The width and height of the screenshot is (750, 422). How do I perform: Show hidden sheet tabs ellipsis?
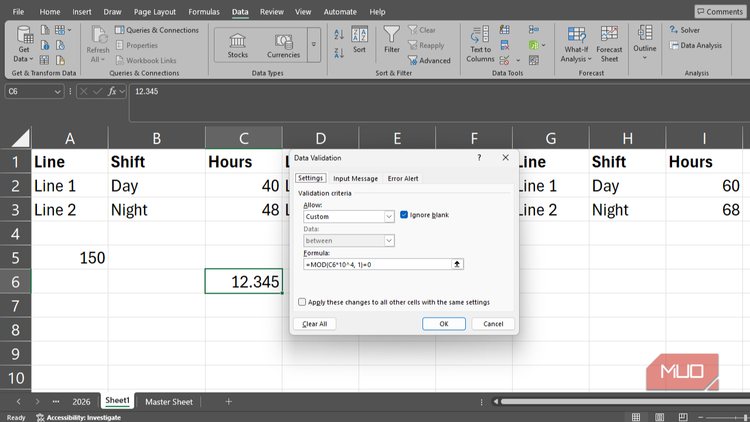point(55,402)
